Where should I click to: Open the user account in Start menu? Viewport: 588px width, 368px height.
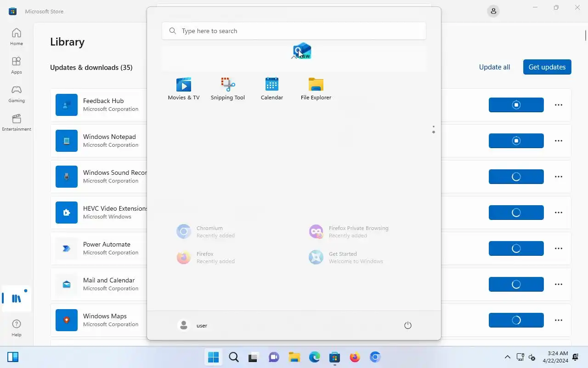click(x=192, y=326)
